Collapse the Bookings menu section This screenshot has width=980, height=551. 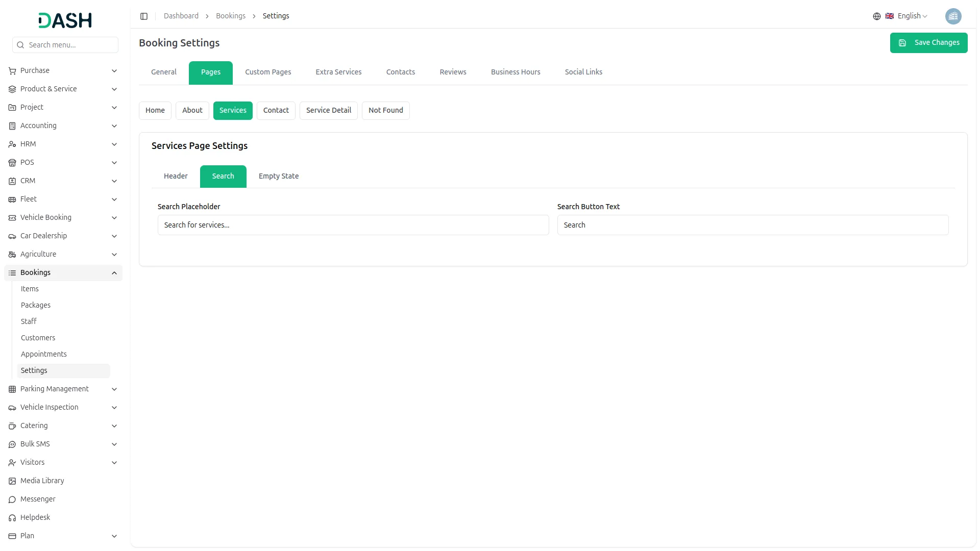pos(114,273)
